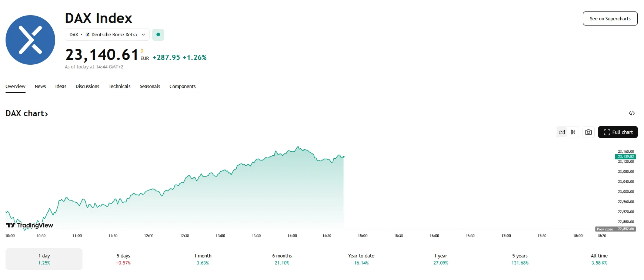Select the line chart style icon
644x280 pixels.
pos(561,132)
